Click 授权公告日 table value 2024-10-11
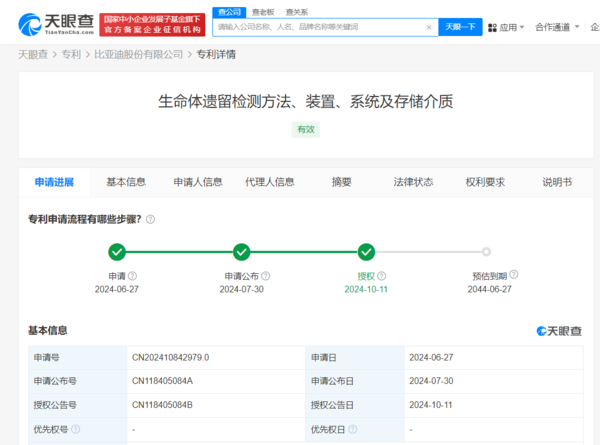Image resolution: width=600 pixels, height=445 pixels. [431, 405]
